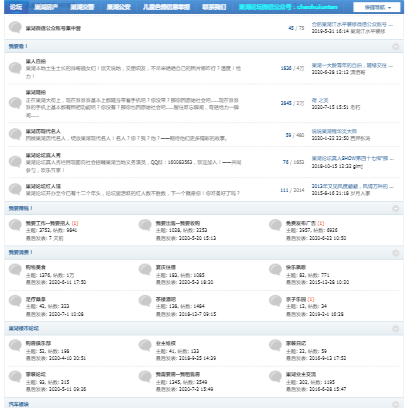408x408 pixels.
Task: Click the speech bubble icon next to 快乐票歌
Action: pos(275,269)
